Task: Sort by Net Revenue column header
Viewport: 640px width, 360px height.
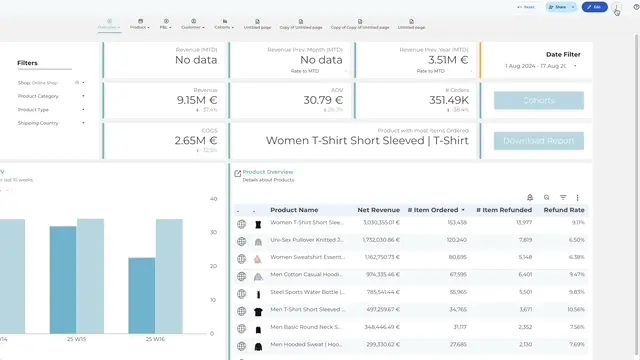Action: click(379, 210)
